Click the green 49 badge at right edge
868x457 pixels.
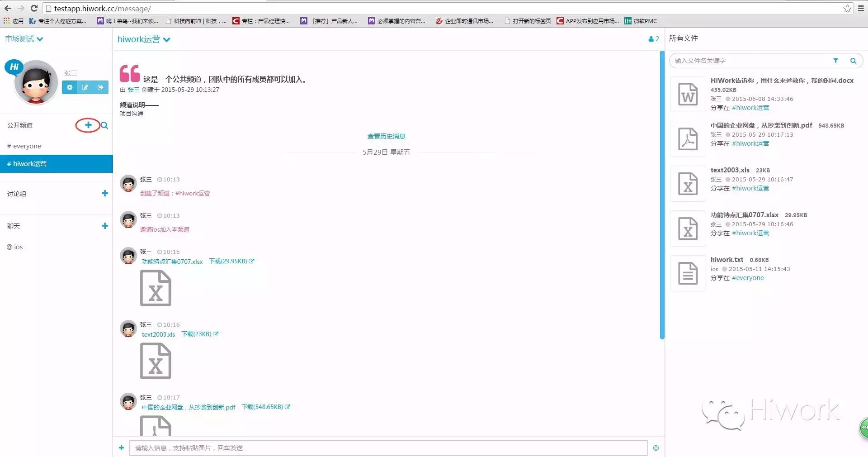point(863,428)
